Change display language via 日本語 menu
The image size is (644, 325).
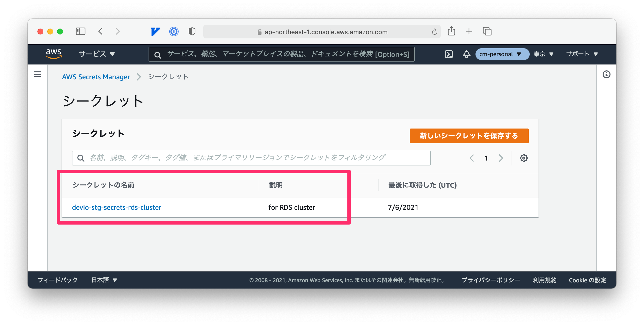[x=104, y=280]
